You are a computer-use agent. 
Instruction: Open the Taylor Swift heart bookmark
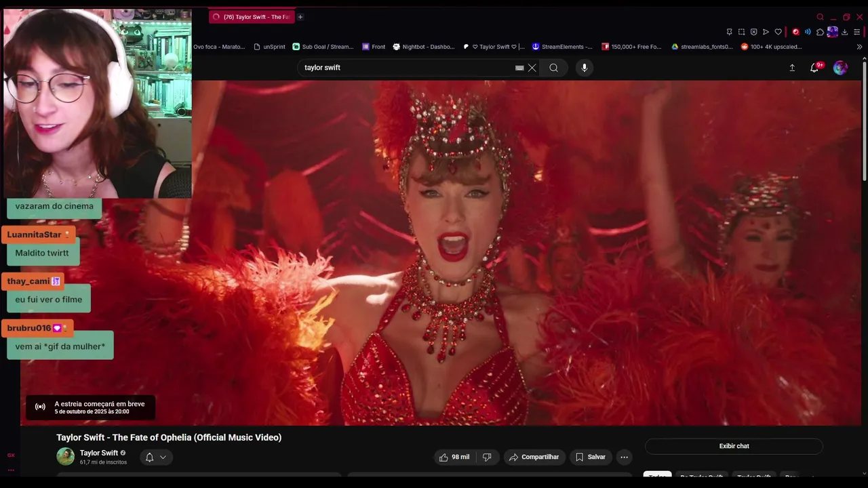click(494, 47)
